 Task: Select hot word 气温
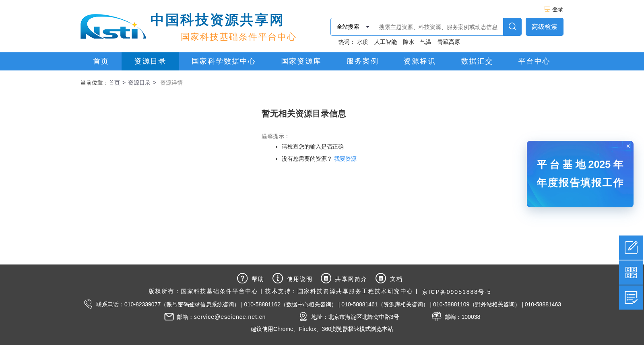coord(426,42)
